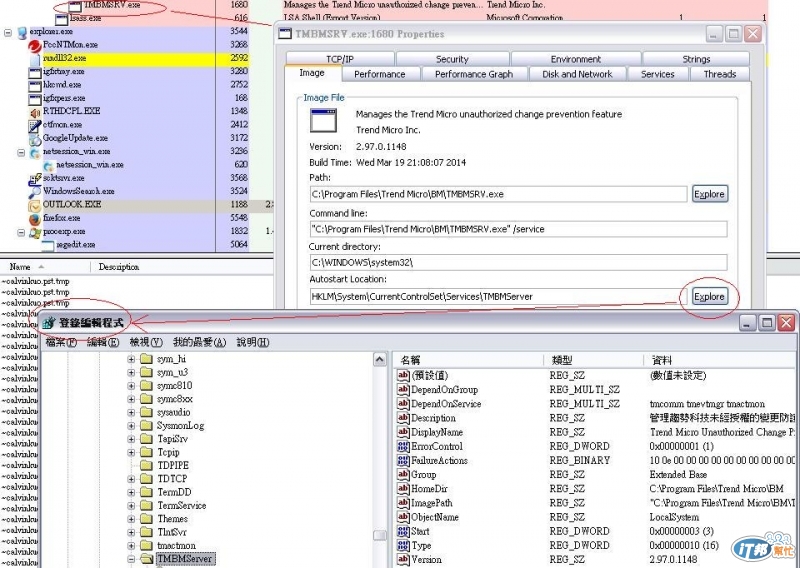Expand the sysaudio registry key
The height and width of the screenshot is (568, 800).
131,412
